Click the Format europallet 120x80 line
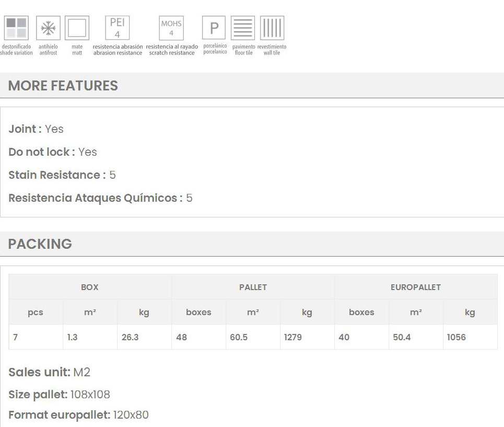Screen dimensions: 504x427 (x=78, y=415)
